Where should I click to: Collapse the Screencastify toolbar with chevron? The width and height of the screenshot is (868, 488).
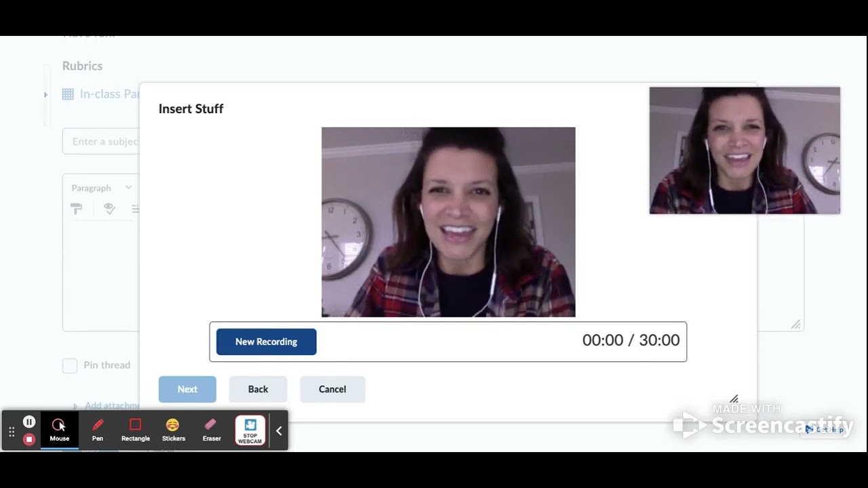(279, 431)
